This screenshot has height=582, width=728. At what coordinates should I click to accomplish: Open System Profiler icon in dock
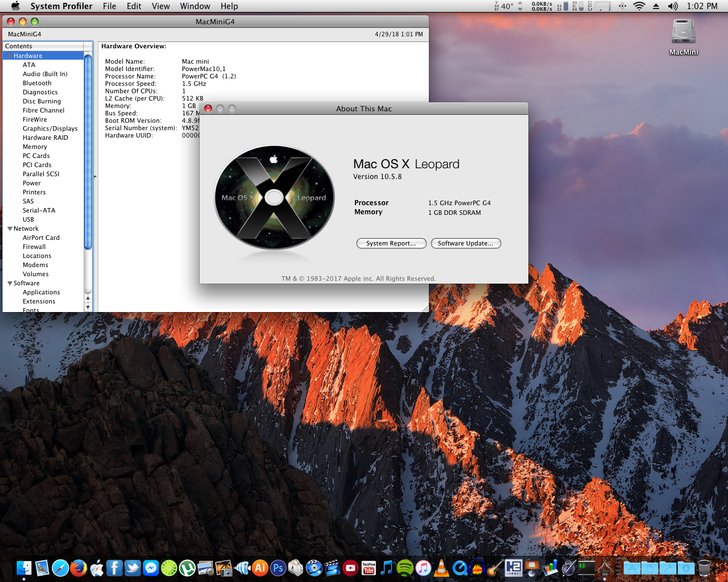tap(605, 568)
